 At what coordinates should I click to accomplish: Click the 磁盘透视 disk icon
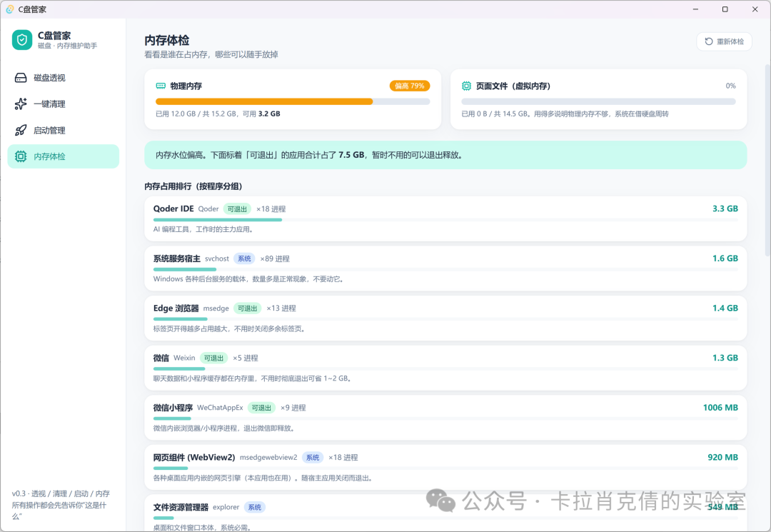(21, 78)
